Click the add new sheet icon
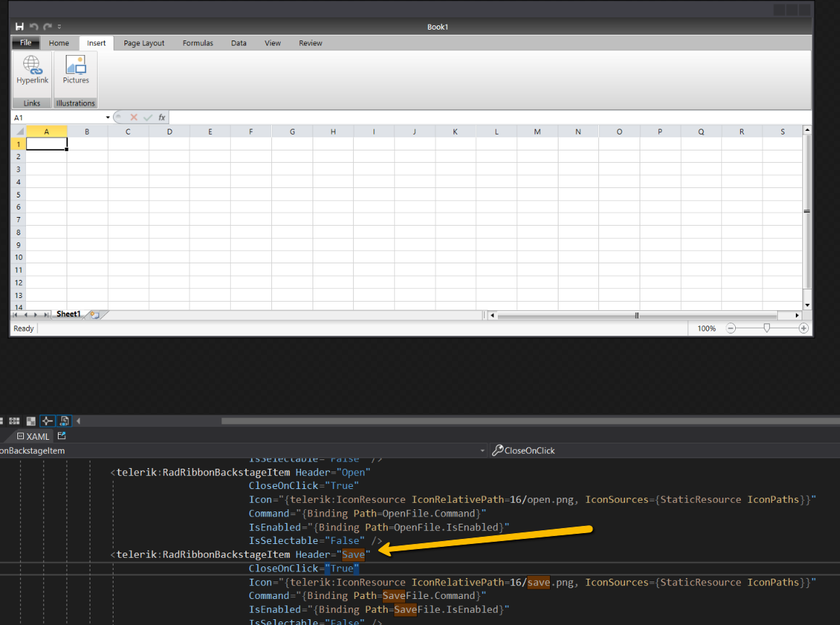 94,315
